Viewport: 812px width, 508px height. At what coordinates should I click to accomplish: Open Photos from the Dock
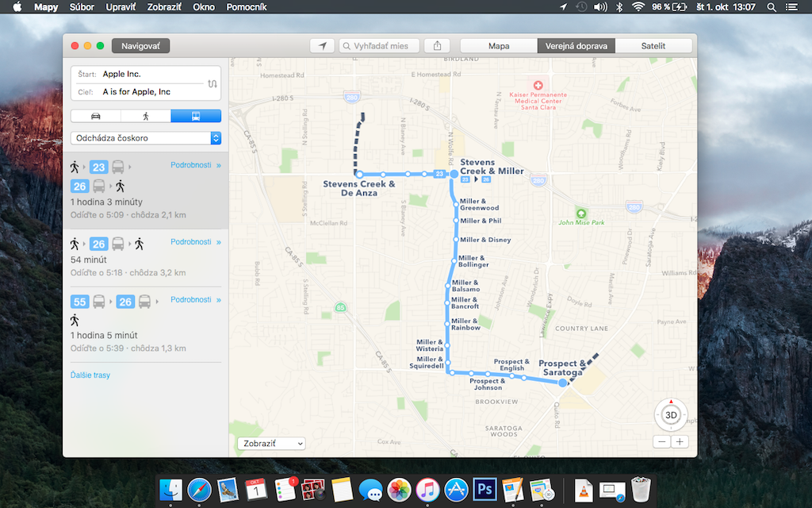point(399,489)
